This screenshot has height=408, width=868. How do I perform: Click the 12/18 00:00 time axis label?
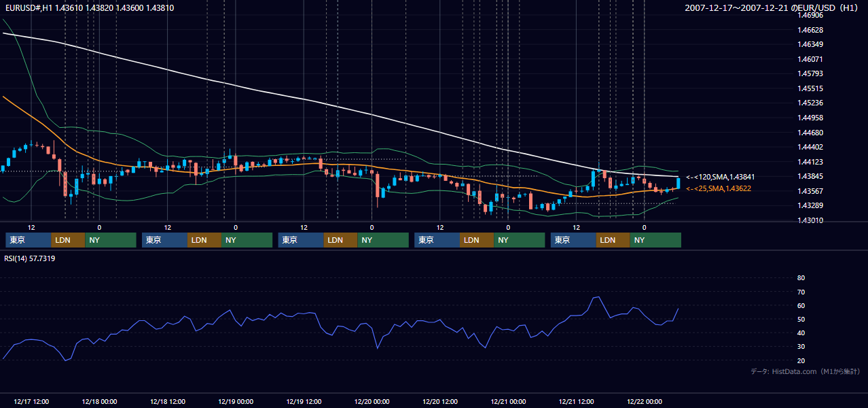[99, 401]
